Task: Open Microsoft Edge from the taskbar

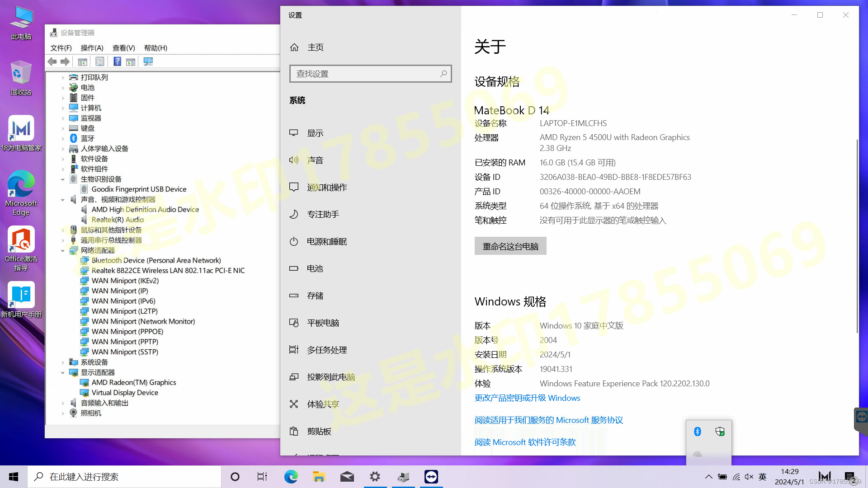Action: (291, 477)
